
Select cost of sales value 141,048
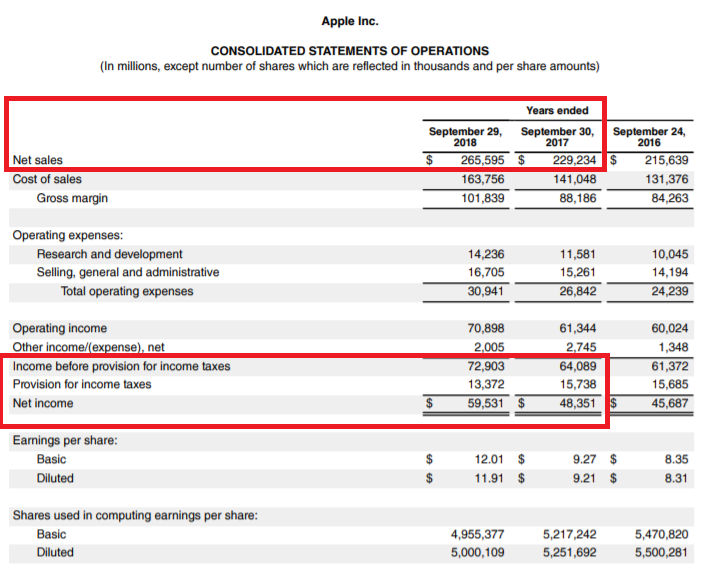pyautogui.click(x=575, y=179)
